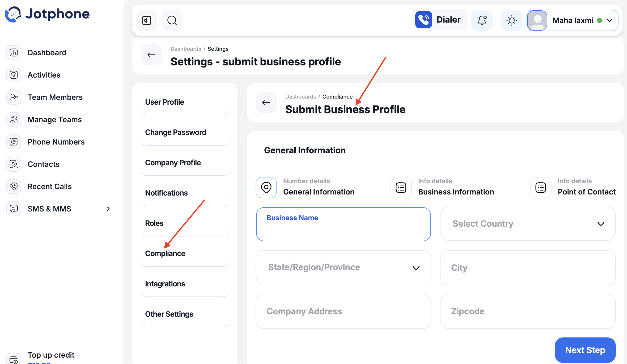Click the Team Members sidebar icon
The image size is (627, 364).
[x=14, y=97]
